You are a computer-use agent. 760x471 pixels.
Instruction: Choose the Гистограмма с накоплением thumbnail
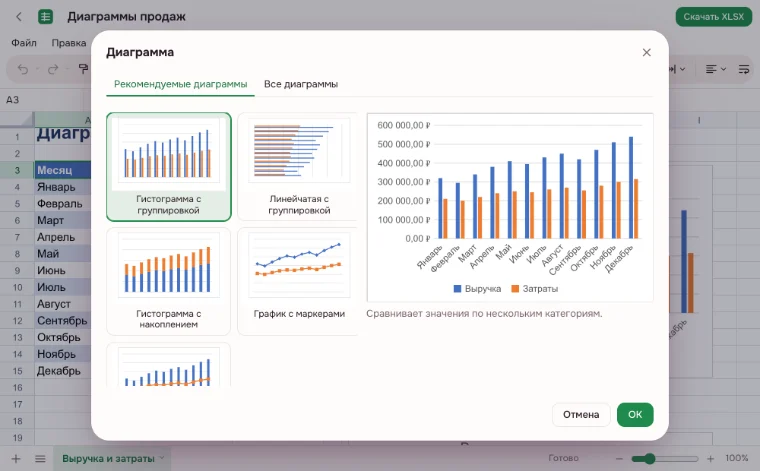(x=169, y=282)
